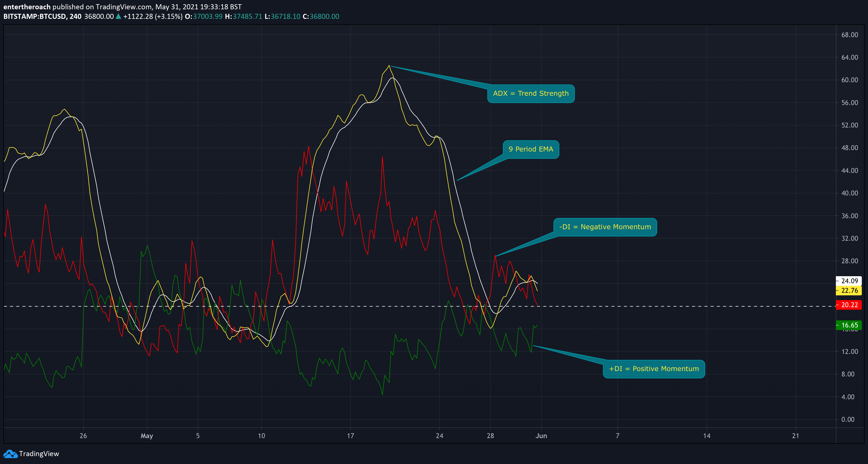The height and width of the screenshot is (464, 868).
Task: Click the +1122.28 (+3.15%) change value
Action: coord(153,17)
